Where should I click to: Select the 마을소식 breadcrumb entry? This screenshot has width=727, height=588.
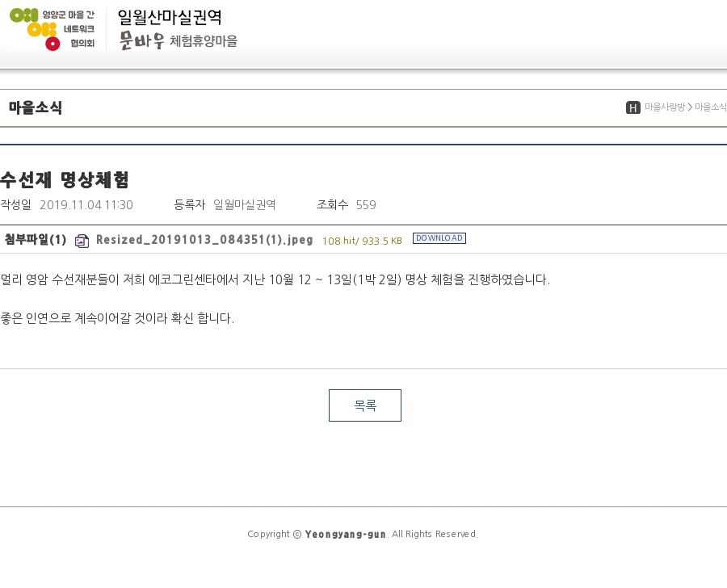click(x=710, y=107)
